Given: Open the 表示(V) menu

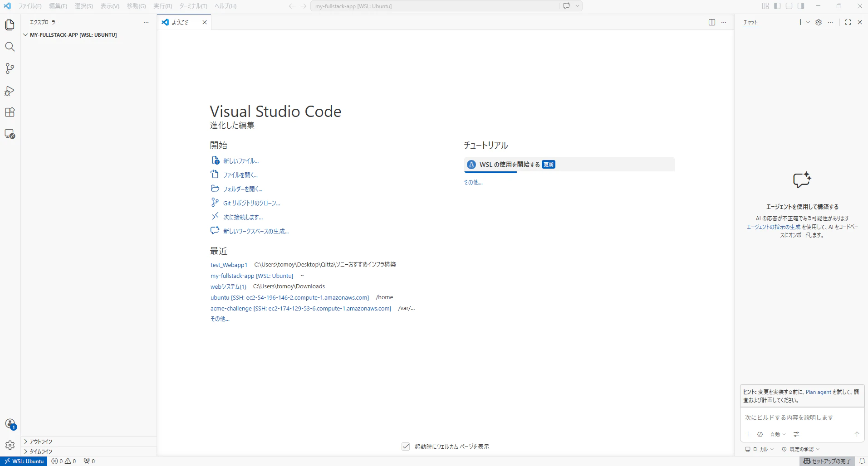Looking at the screenshot, I should (110, 6).
